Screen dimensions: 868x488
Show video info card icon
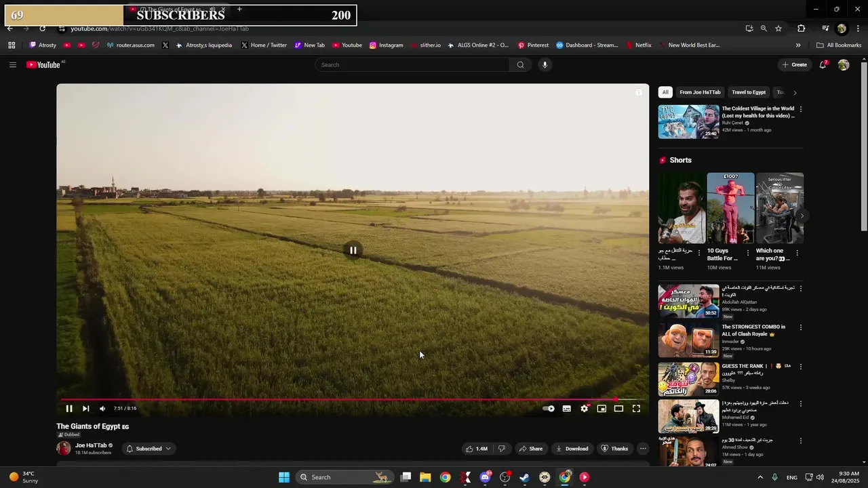639,93
